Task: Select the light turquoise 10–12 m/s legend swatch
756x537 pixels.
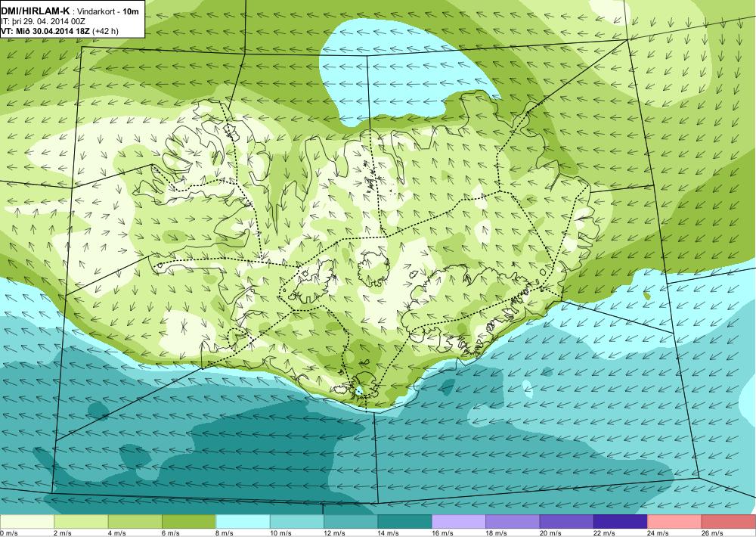Action: point(297,522)
